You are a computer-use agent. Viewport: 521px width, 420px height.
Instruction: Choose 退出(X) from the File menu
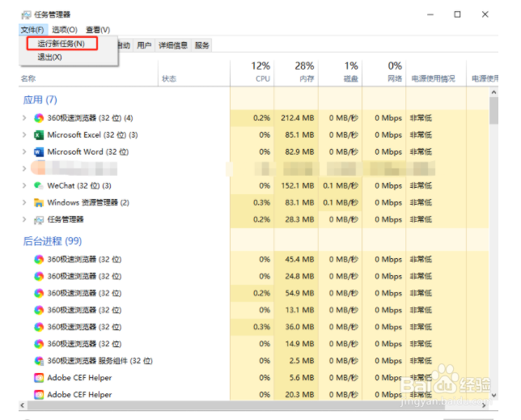tap(50, 57)
